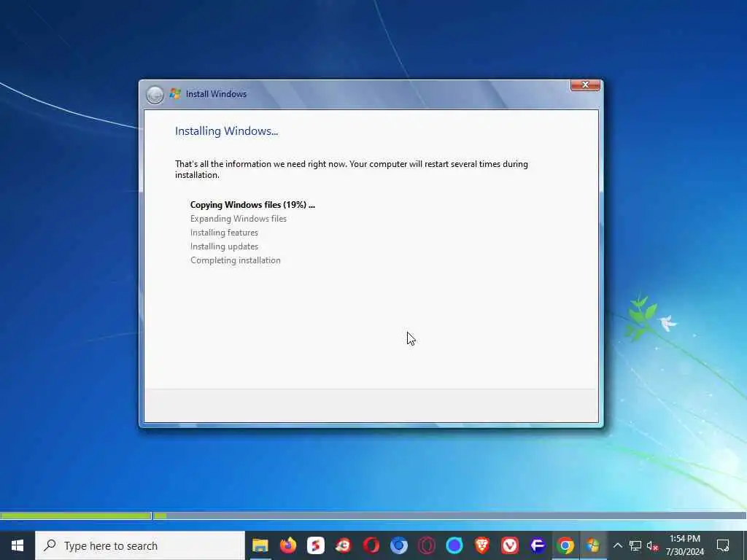This screenshot has height=560, width=747.
Task: Click the Expanding Windows files step
Action: click(239, 219)
